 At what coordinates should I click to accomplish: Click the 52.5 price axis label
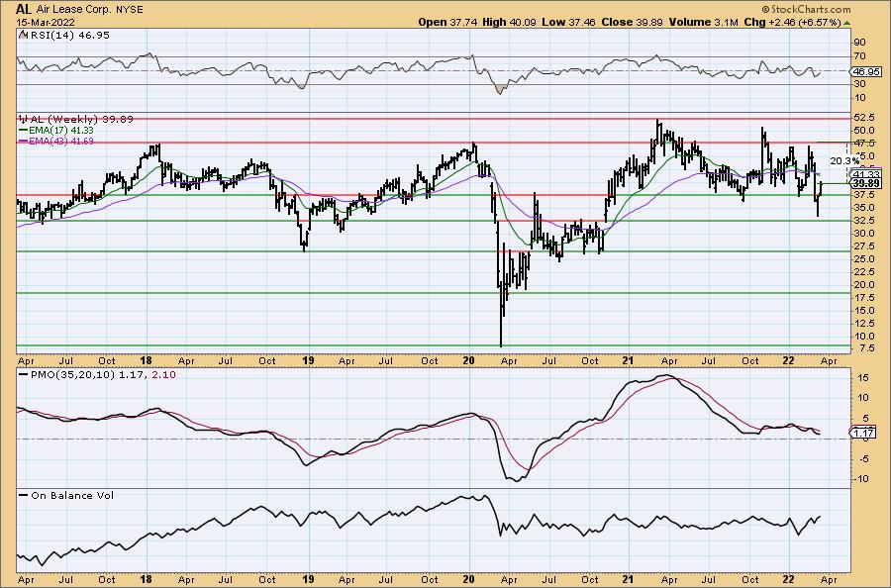click(863, 118)
